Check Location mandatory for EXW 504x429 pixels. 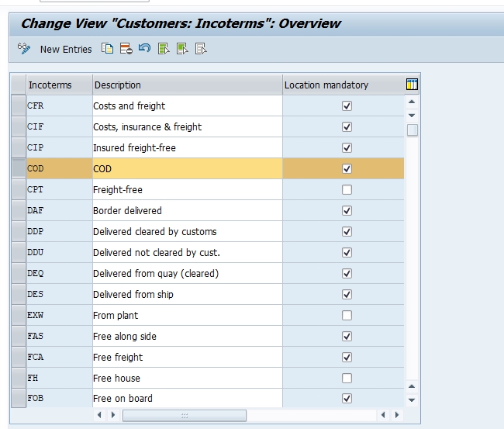tap(347, 315)
